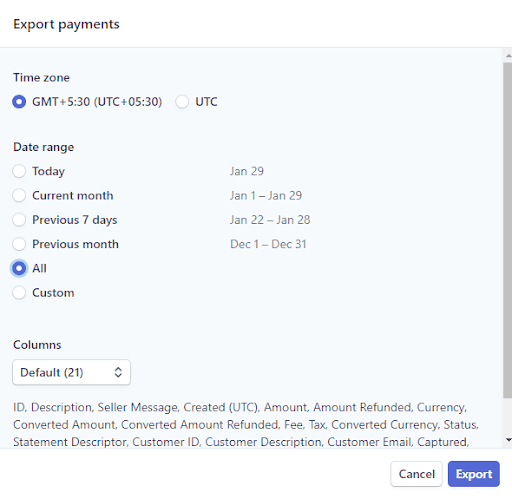Open the Default (21) columns dropdown
The image size is (512, 499).
71,372
